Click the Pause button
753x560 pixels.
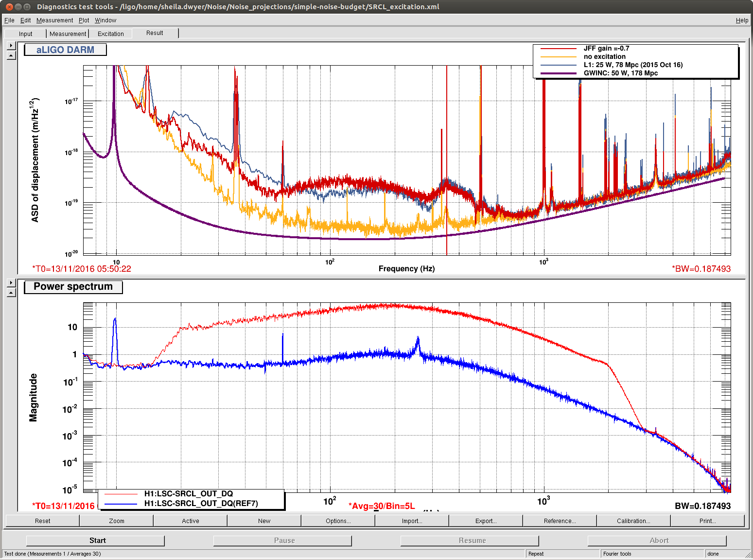pos(282,541)
